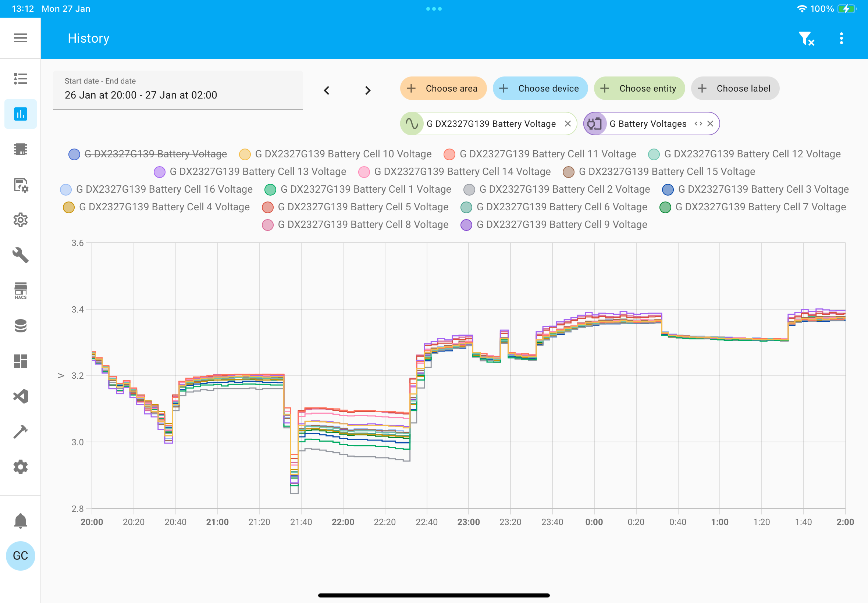Image resolution: width=868 pixels, height=603 pixels.
Task: Hide the Battery Cell 2 Voltage series
Action: tap(556, 189)
